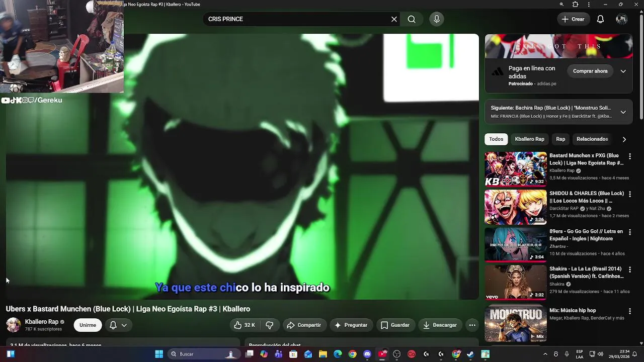
Task: Open Microsoft Teams taskbar icon
Action: point(279,354)
